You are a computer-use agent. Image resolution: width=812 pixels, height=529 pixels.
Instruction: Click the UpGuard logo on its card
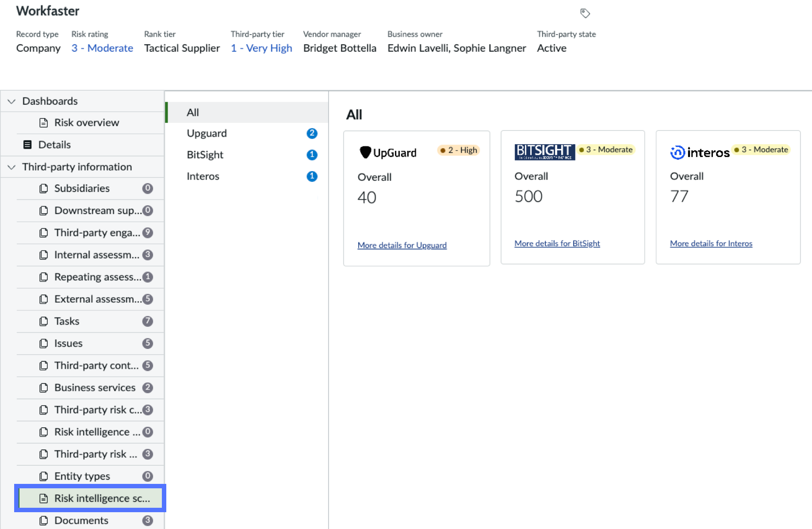click(388, 153)
